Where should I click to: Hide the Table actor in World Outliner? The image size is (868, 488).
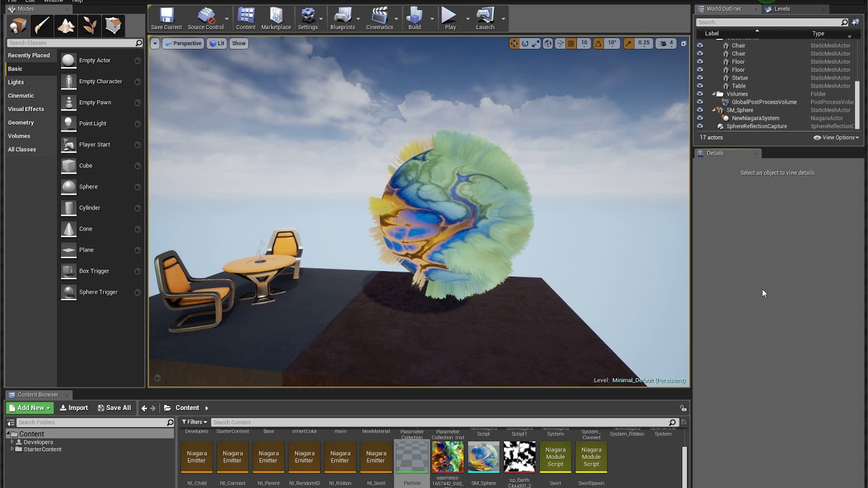pyautogui.click(x=700, y=86)
